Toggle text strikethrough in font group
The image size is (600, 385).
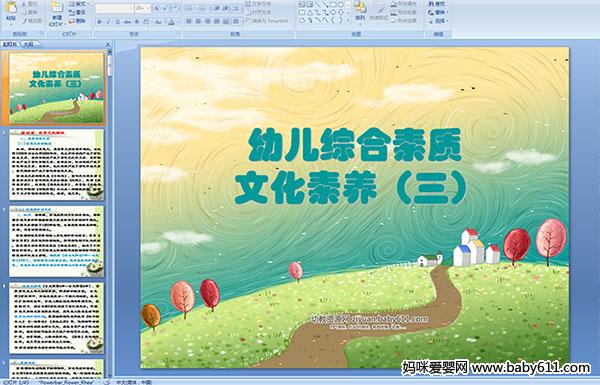click(x=127, y=22)
